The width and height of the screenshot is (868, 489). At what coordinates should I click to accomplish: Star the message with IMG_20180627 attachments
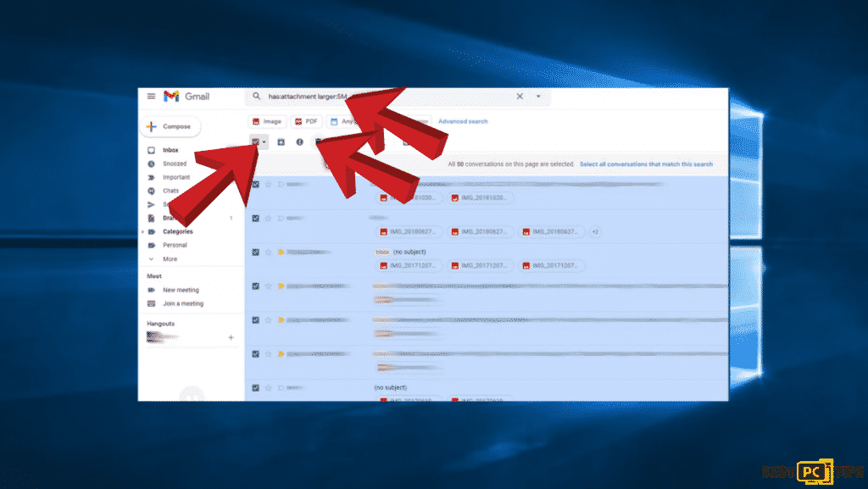[269, 219]
